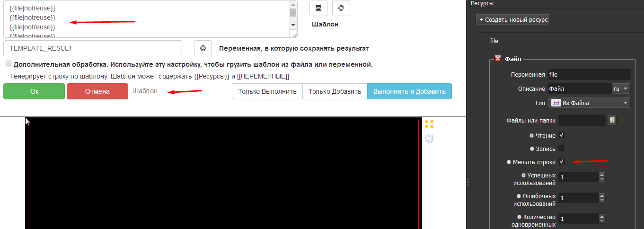Click the Отмена button
Screen dimensions: 644x229
pyautogui.click(x=97, y=91)
